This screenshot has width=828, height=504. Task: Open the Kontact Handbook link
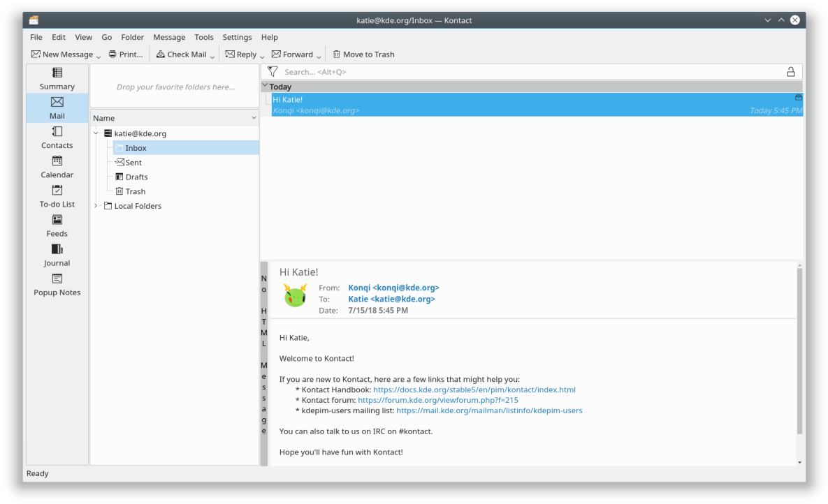click(474, 390)
